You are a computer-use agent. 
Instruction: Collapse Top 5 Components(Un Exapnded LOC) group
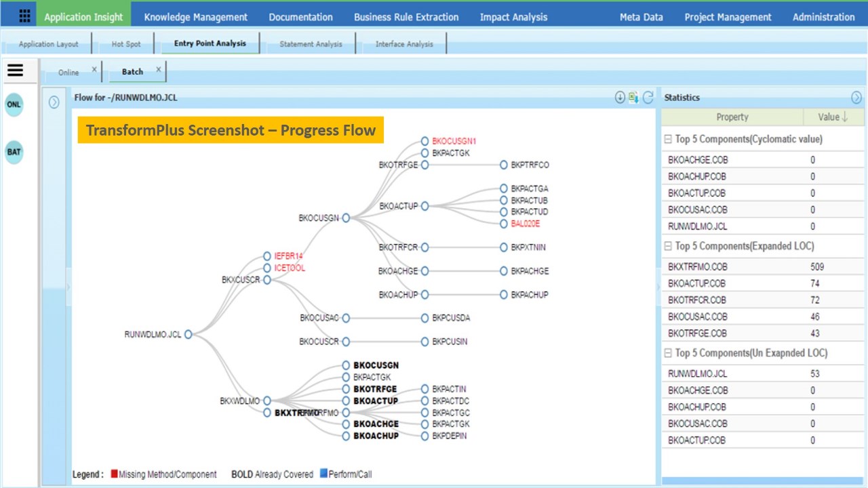668,353
